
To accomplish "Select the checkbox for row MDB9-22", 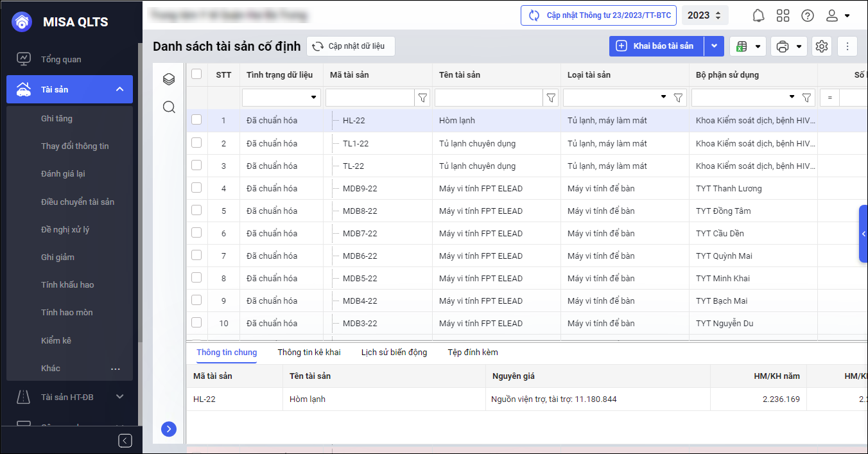I will tap(196, 188).
